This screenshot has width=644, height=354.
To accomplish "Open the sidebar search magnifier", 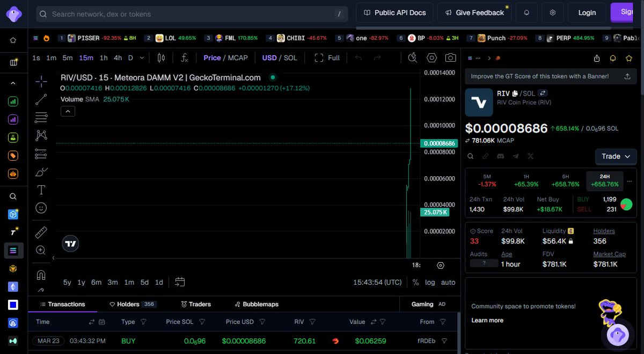I will pyautogui.click(x=13, y=197).
